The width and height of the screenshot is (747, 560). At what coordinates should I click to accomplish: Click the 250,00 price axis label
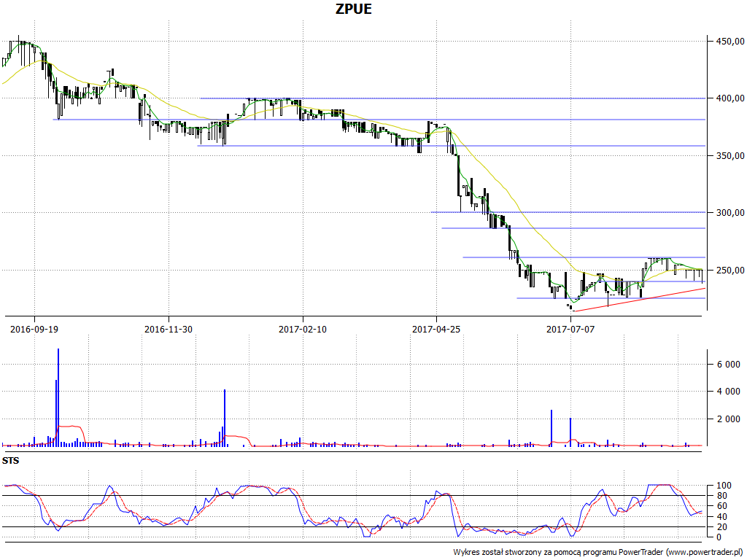tap(729, 270)
